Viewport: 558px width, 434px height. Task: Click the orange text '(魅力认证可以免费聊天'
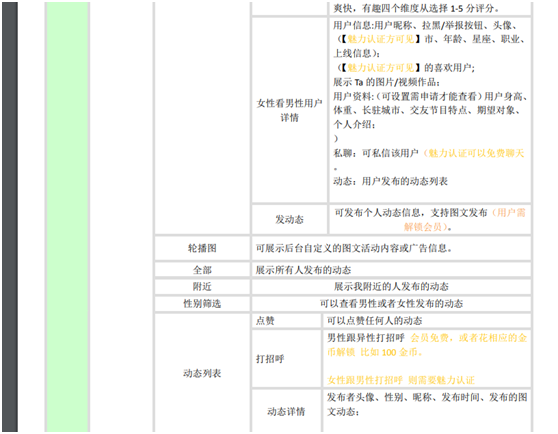click(x=473, y=153)
